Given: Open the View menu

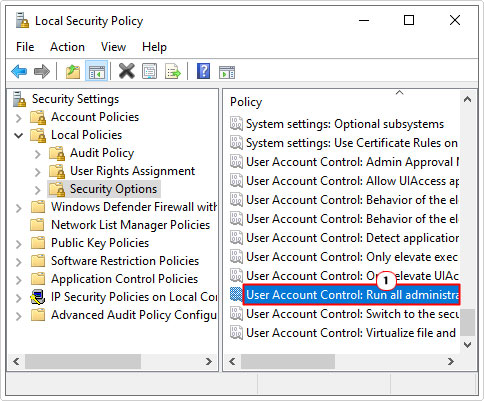Looking at the screenshot, I should pyautogui.click(x=113, y=47).
